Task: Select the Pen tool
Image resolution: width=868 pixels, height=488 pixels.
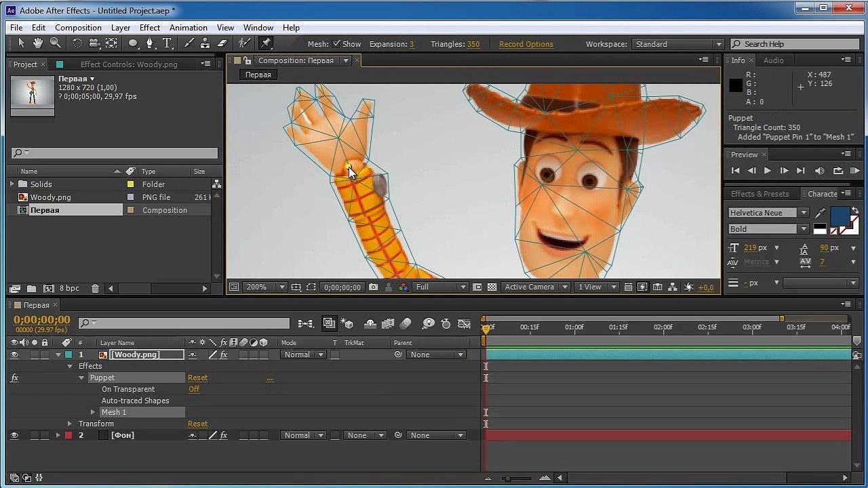Action: 149,43
